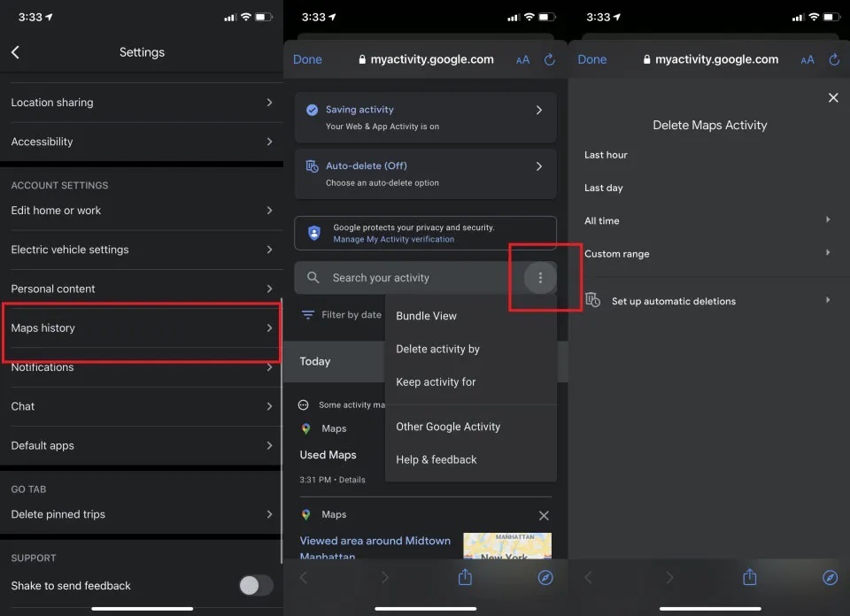
Task: Select Last hour deletion range
Action: (x=606, y=155)
